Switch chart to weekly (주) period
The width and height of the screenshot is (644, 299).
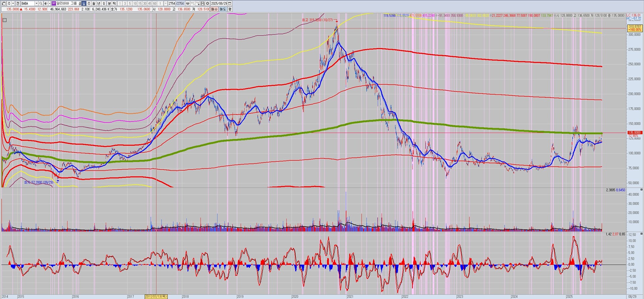point(89,3)
